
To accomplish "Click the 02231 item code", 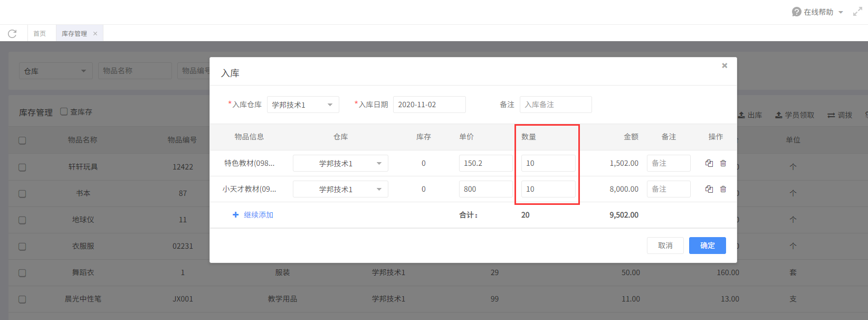I will (183, 246).
